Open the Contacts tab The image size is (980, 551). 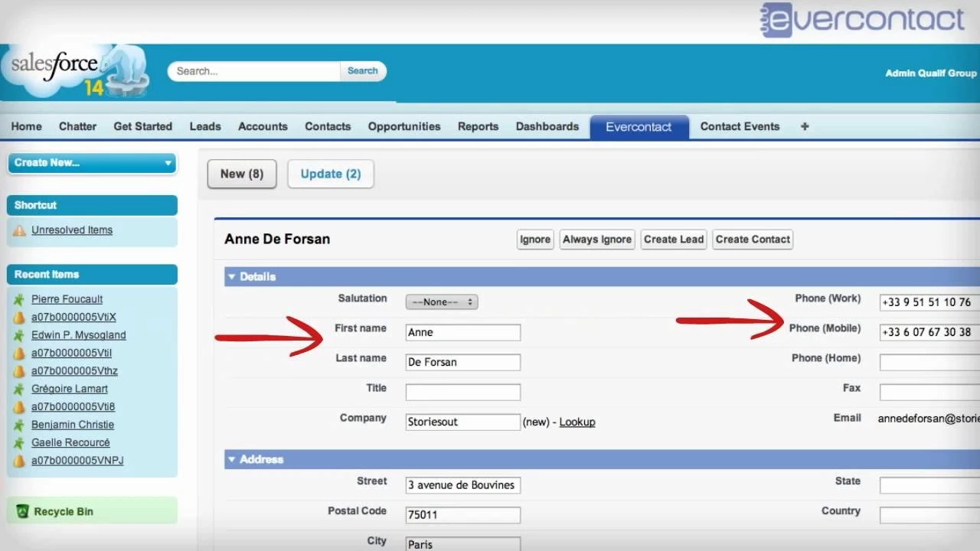[x=328, y=126]
